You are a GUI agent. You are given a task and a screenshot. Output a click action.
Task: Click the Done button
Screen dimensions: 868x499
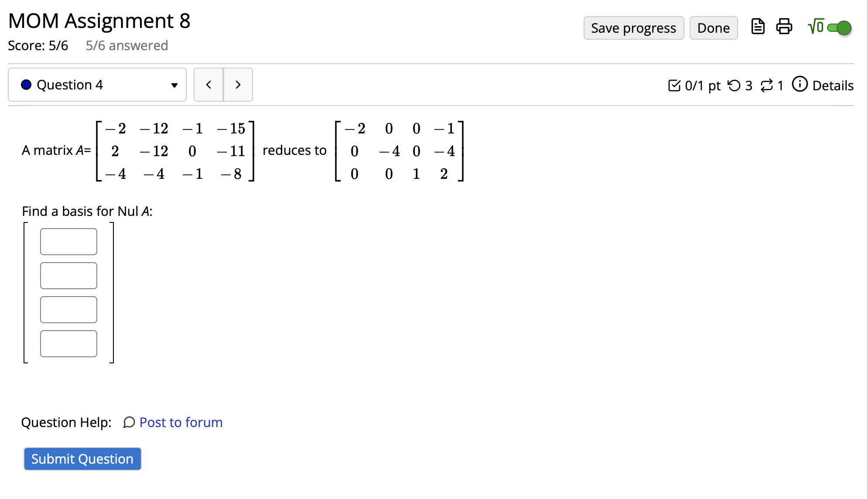(x=713, y=27)
